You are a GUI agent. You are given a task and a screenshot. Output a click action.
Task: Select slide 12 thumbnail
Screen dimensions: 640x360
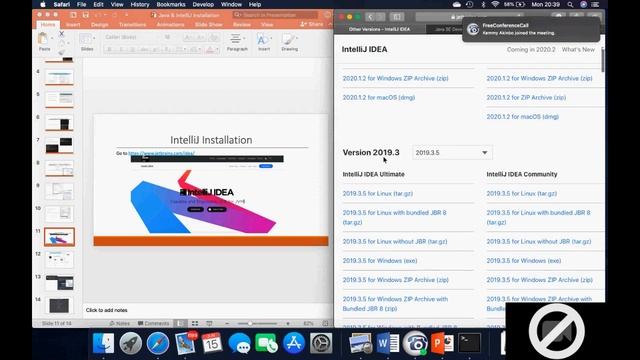point(60,259)
